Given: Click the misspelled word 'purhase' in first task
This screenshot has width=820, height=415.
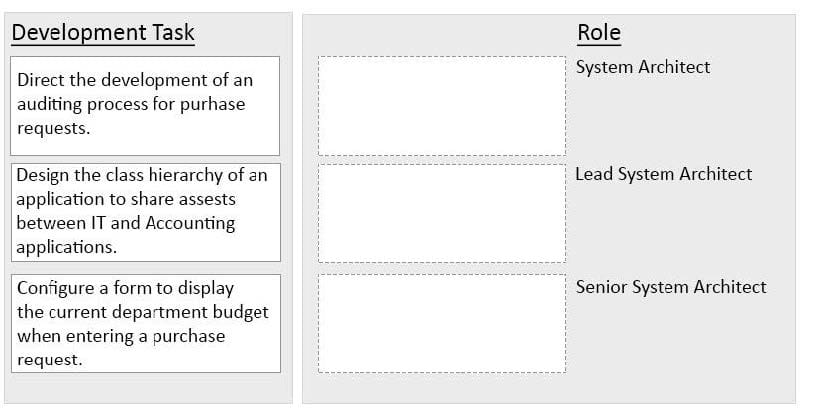Looking at the screenshot, I should point(213,105).
